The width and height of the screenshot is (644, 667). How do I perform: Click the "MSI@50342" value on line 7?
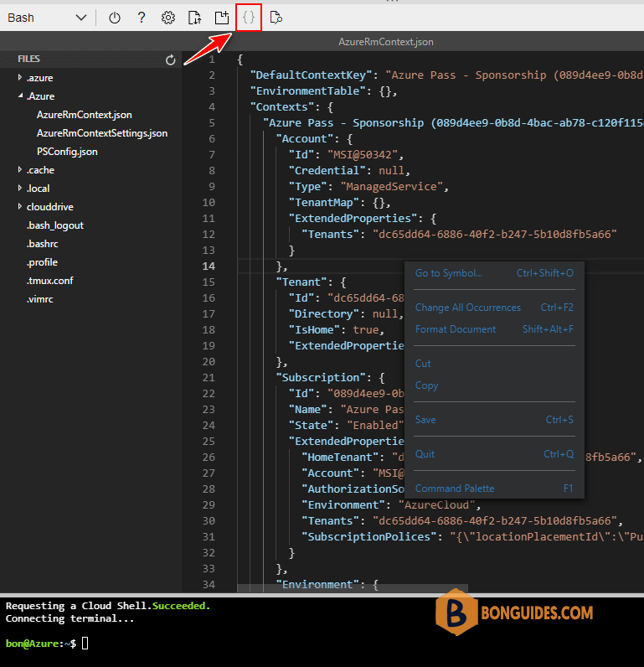coord(362,155)
